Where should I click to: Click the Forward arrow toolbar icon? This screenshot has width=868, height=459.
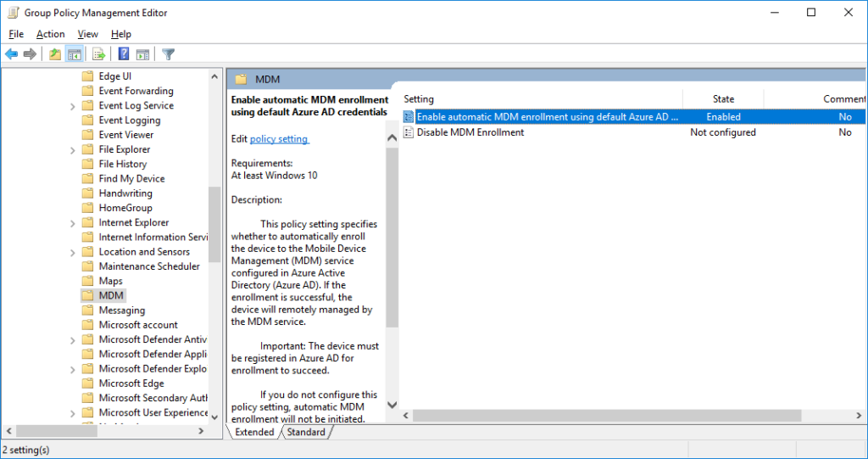click(x=30, y=53)
